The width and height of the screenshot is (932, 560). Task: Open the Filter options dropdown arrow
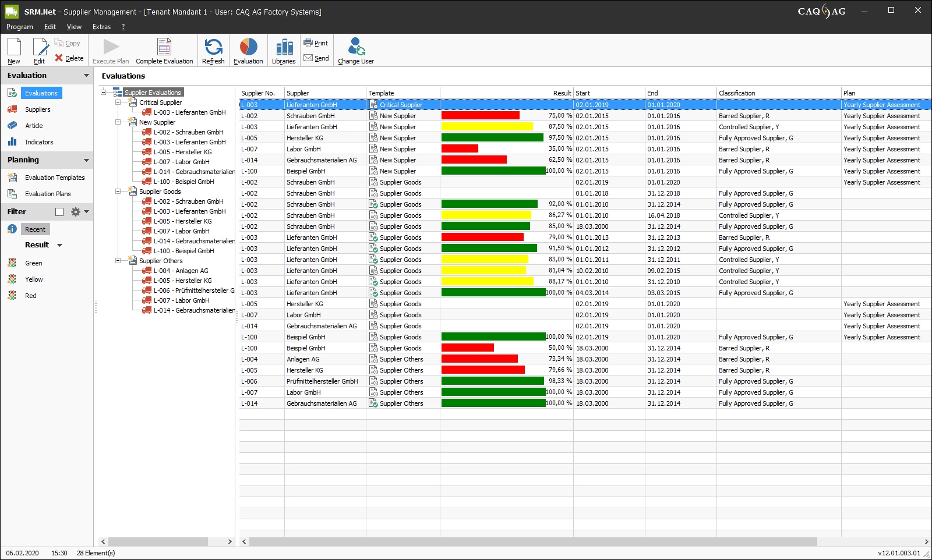(87, 212)
